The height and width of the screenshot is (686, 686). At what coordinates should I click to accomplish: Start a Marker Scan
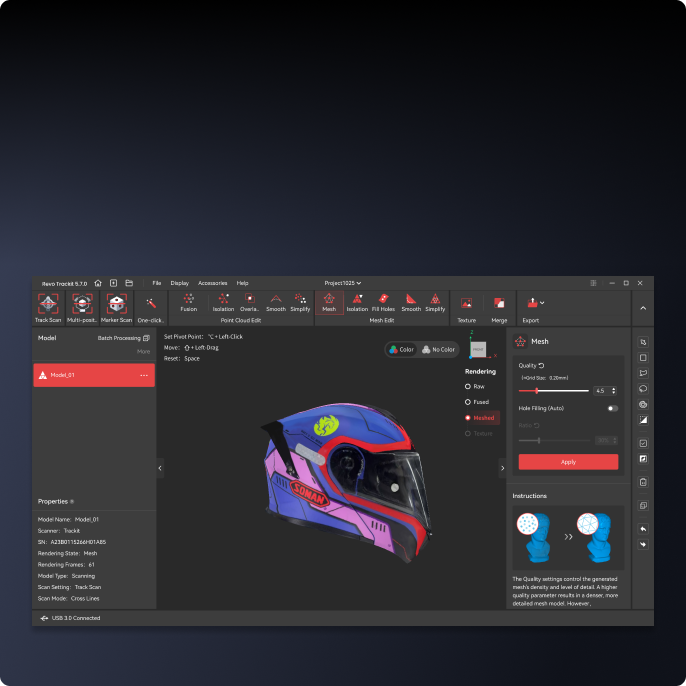116,303
